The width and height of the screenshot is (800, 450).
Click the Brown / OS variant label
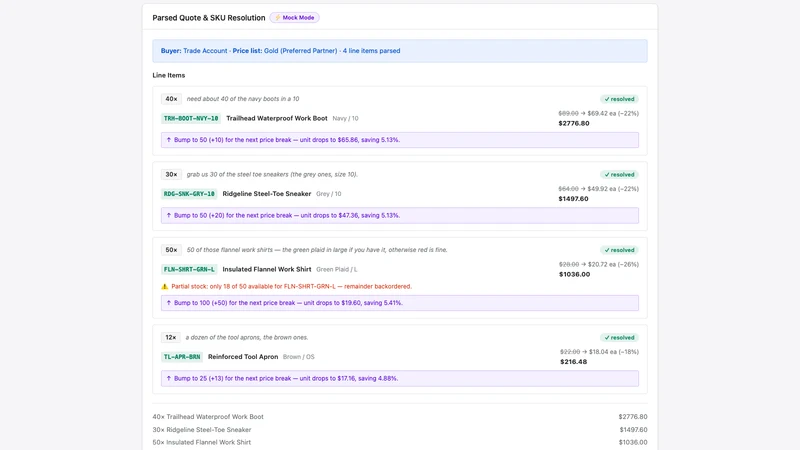(x=299, y=357)
